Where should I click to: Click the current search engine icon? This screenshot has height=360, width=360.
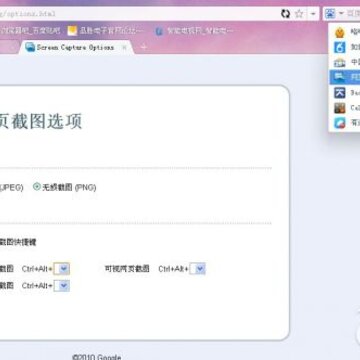coord(330,14)
